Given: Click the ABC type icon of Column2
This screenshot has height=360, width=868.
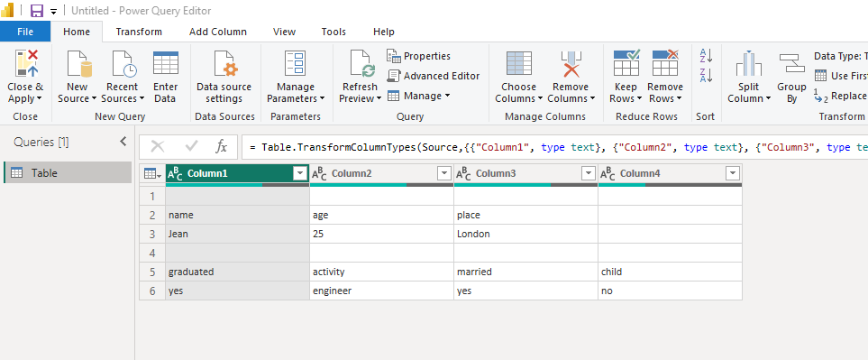Looking at the screenshot, I should (x=319, y=174).
